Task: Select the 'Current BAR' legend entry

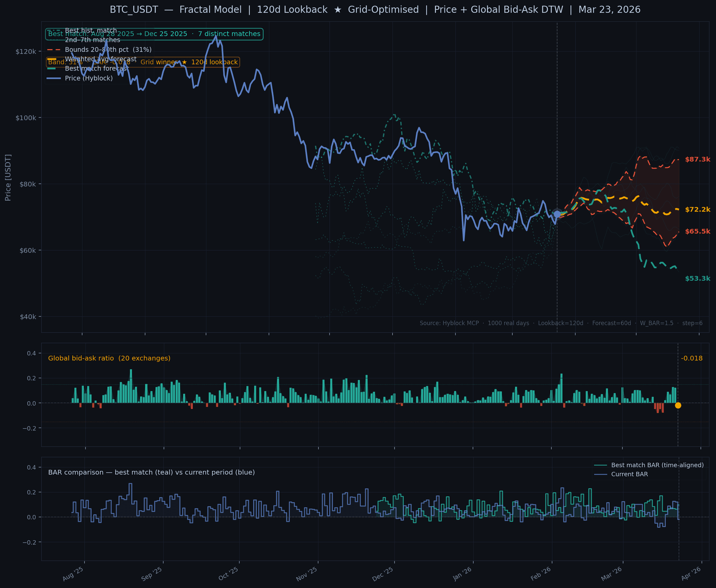Action: coord(621,475)
